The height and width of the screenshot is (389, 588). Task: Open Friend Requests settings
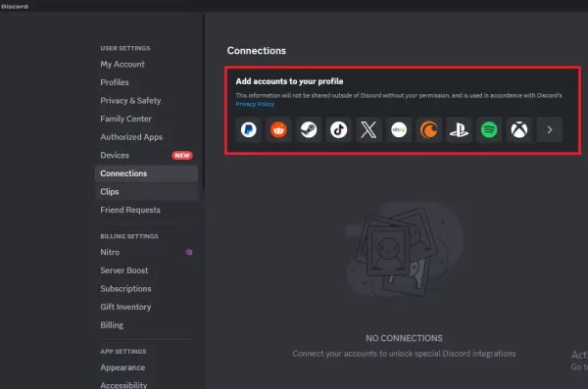tap(147, 210)
